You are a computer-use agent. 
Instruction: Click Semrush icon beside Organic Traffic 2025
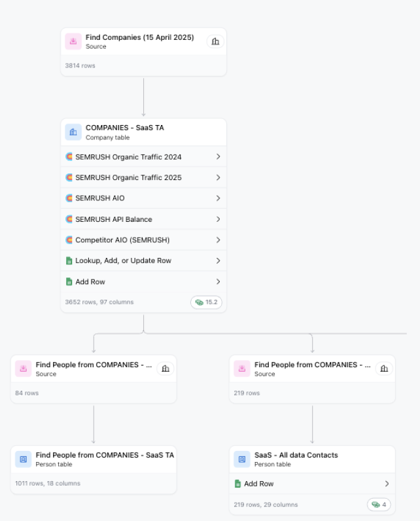tap(69, 177)
